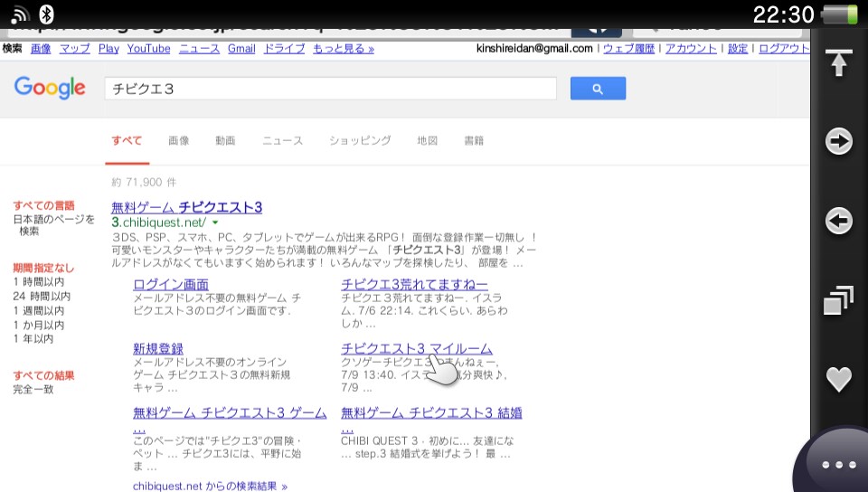Open チビクエ3荒れてますねー sitelink
Screen dimensions: 868x492
415,285
